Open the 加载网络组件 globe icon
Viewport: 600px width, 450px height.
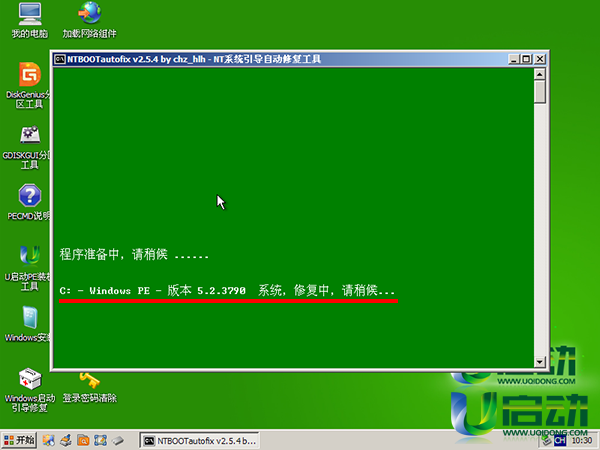[x=90, y=20]
